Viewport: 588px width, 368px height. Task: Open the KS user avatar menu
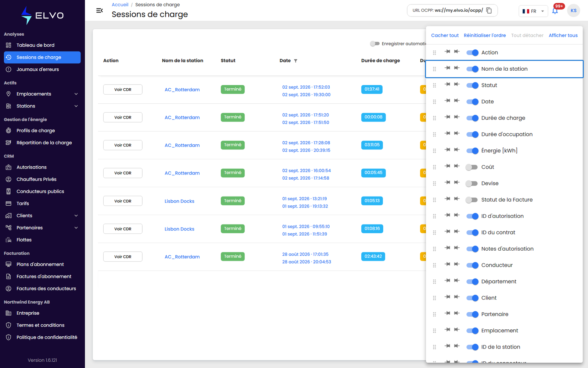(x=574, y=11)
